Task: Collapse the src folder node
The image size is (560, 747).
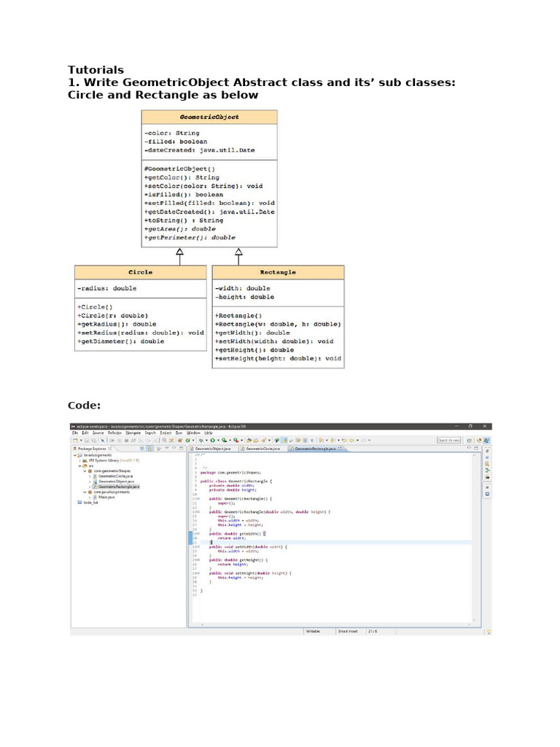Action: pyautogui.click(x=80, y=466)
